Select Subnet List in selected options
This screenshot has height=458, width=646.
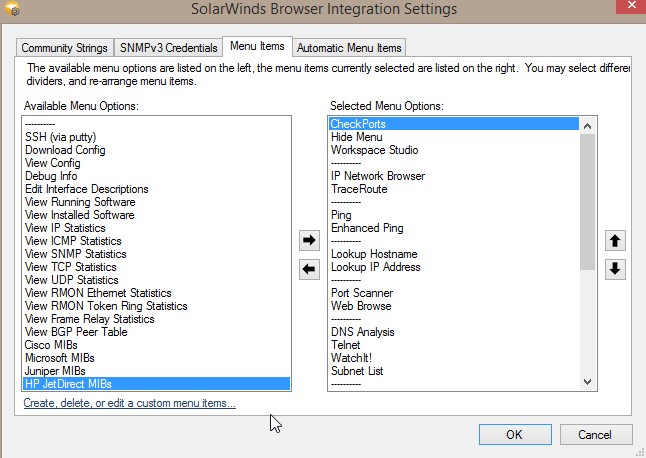tap(454, 371)
